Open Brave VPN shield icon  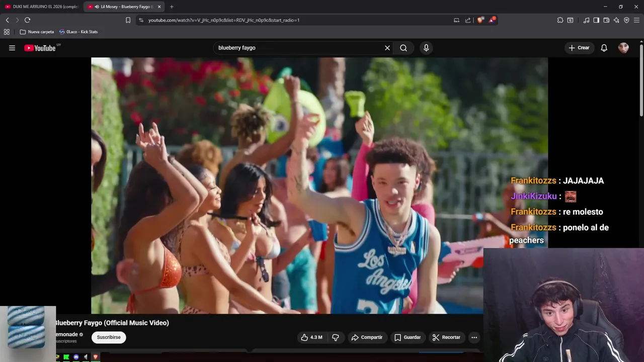626,20
